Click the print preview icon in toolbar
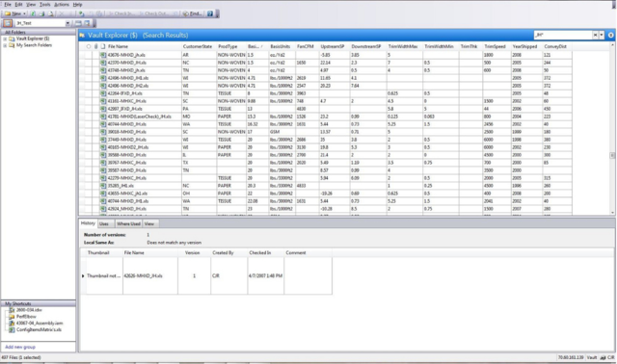Screen dimensions: 617x364 [51, 13]
